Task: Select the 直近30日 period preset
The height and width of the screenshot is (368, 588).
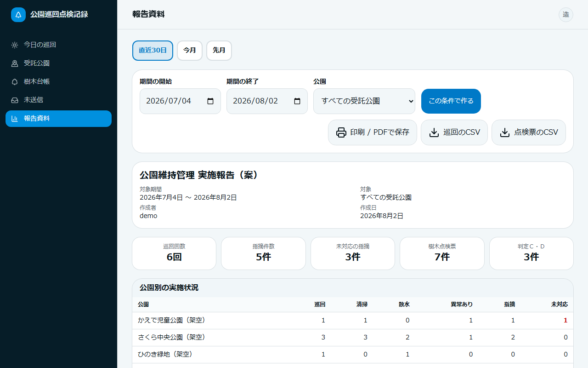Action: [153, 51]
